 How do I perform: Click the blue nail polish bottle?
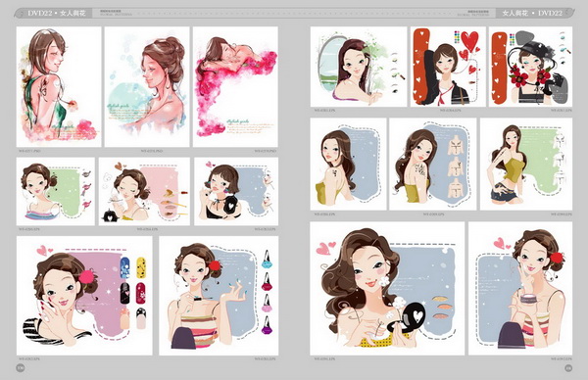click(x=267, y=260)
